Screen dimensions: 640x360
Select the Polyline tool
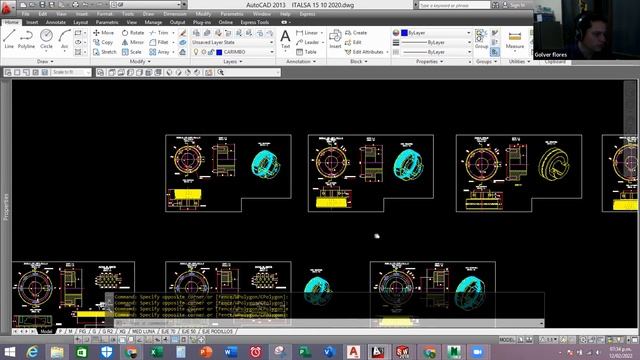27,39
